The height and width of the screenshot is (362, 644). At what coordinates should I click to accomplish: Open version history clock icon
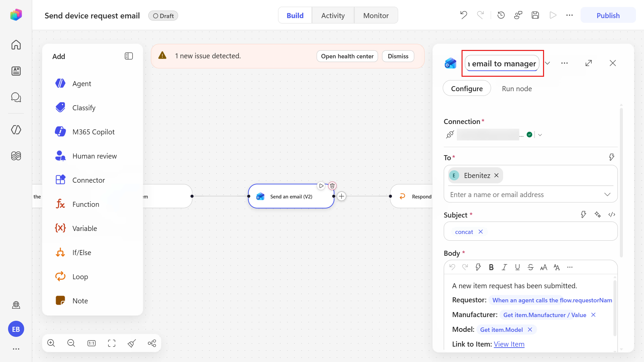point(501,15)
